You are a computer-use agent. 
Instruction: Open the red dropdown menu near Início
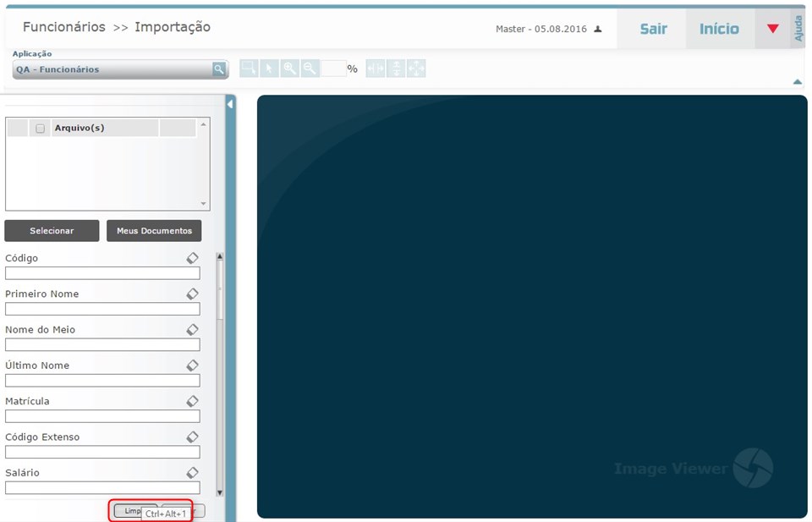pyautogui.click(x=772, y=28)
